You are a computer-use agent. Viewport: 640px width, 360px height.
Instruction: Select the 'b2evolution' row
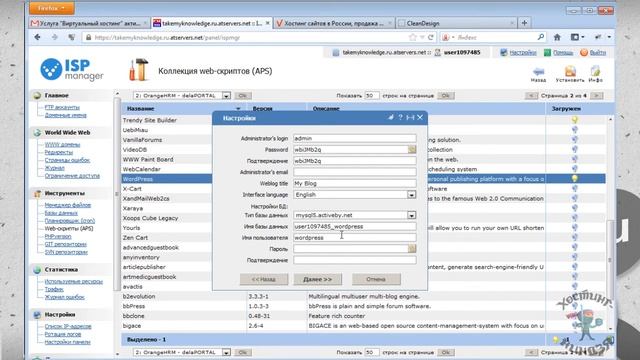(x=363, y=296)
